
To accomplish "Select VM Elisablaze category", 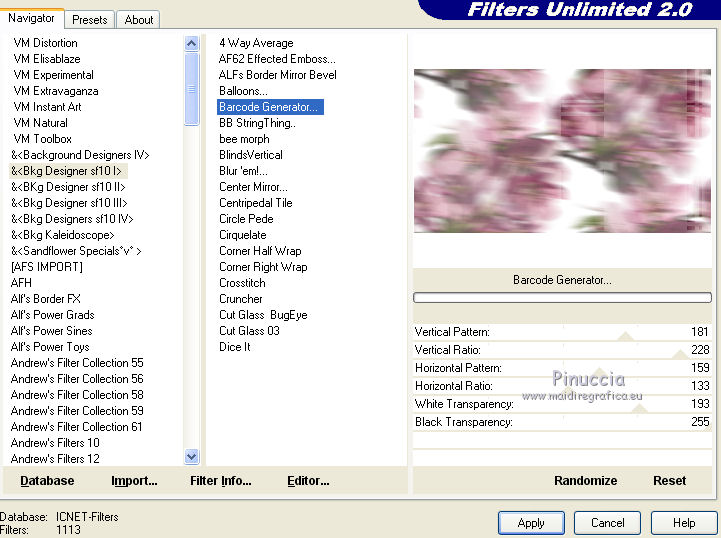I will (x=47, y=59).
